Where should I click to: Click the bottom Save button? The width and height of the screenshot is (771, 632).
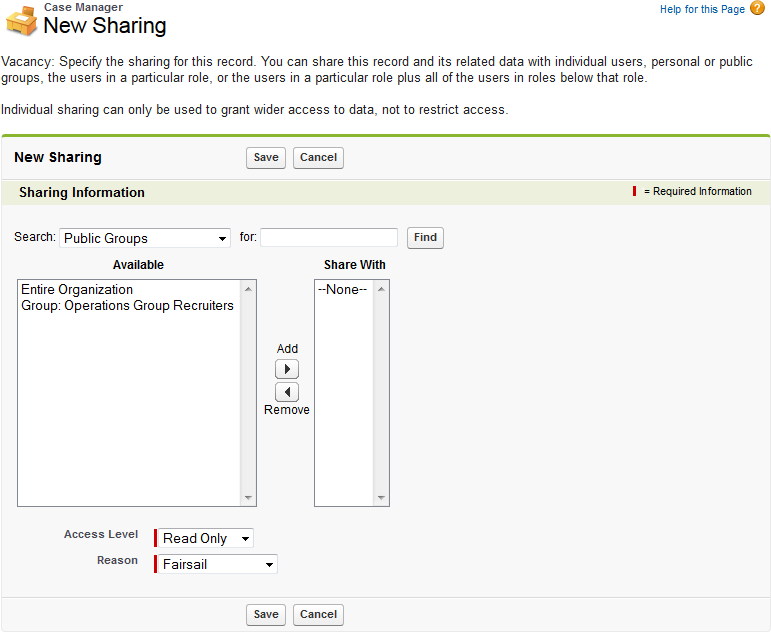coord(266,615)
